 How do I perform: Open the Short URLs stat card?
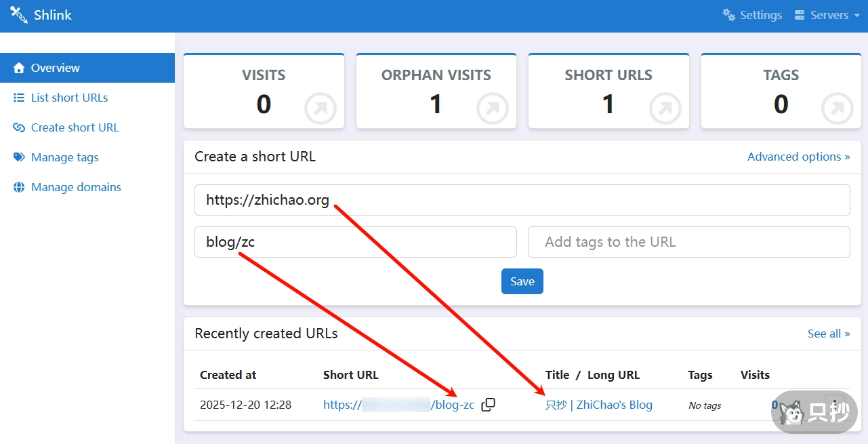tap(608, 92)
